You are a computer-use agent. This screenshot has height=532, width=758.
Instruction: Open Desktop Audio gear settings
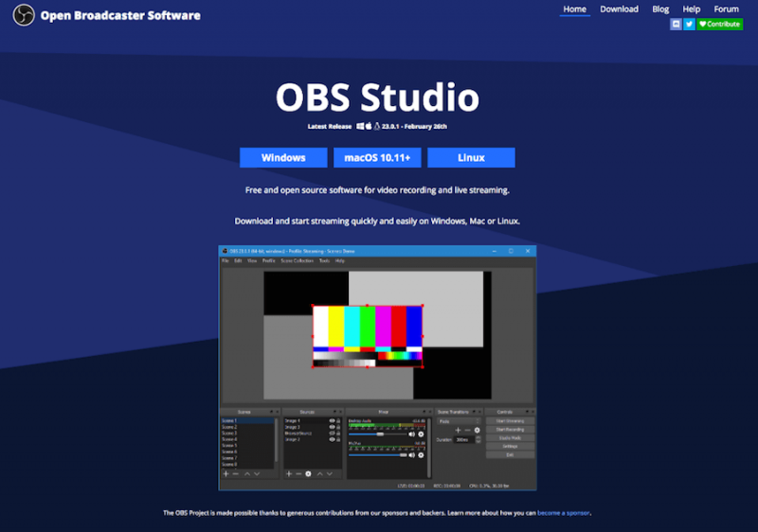[421, 434]
